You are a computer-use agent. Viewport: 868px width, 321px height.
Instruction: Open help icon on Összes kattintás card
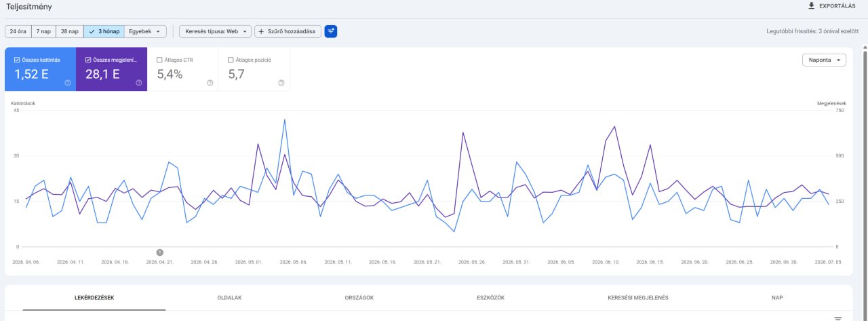(68, 83)
